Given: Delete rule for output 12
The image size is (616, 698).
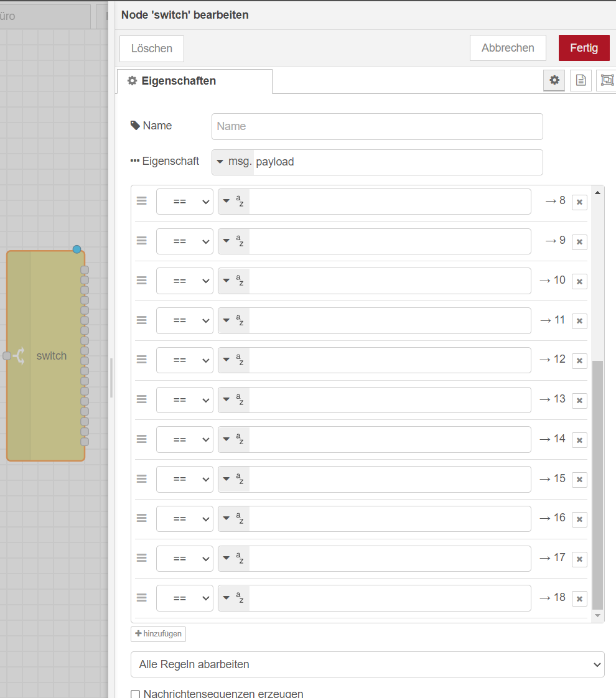Looking at the screenshot, I should click(x=579, y=361).
